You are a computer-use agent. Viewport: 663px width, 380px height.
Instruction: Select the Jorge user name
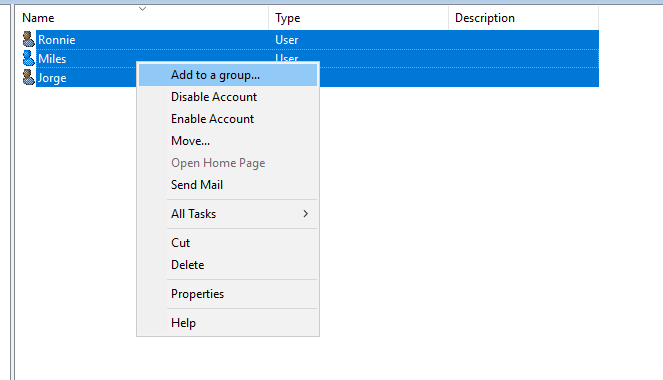click(52, 78)
